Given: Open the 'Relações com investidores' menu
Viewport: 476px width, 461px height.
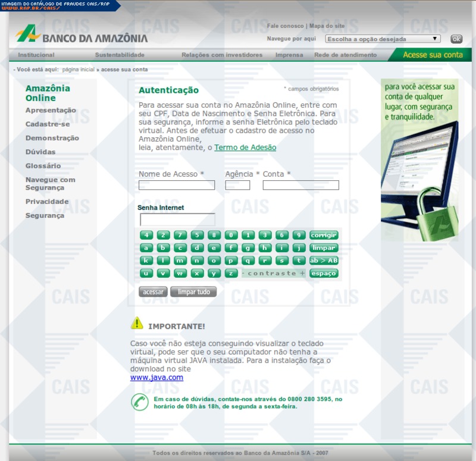Looking at the screenshot, I should click(x=222, y=55).
